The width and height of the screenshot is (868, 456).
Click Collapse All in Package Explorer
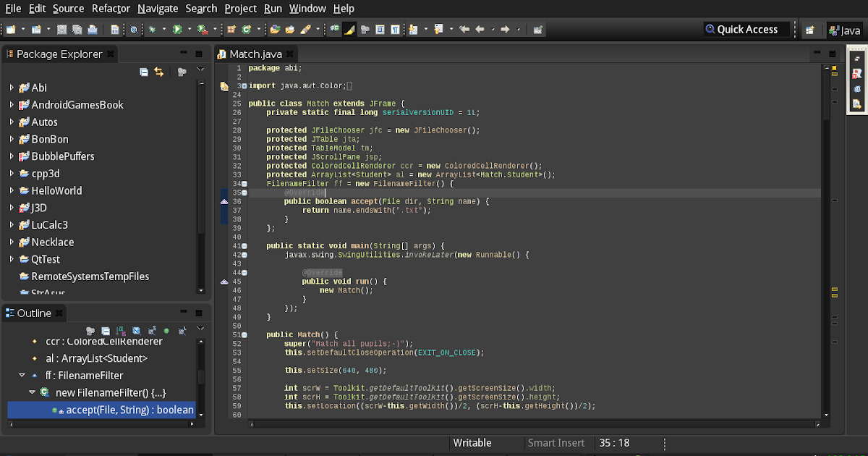point(143,70)
